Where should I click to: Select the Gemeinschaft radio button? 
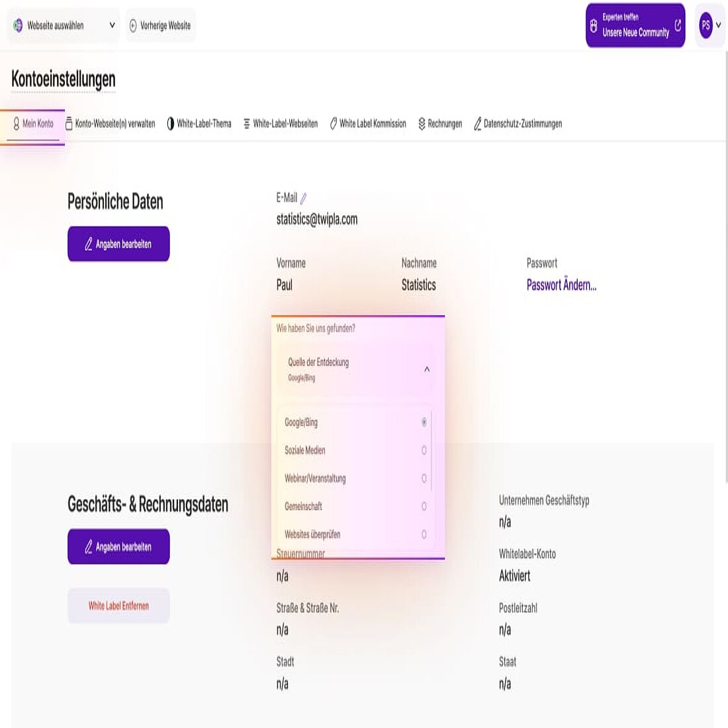423,506
